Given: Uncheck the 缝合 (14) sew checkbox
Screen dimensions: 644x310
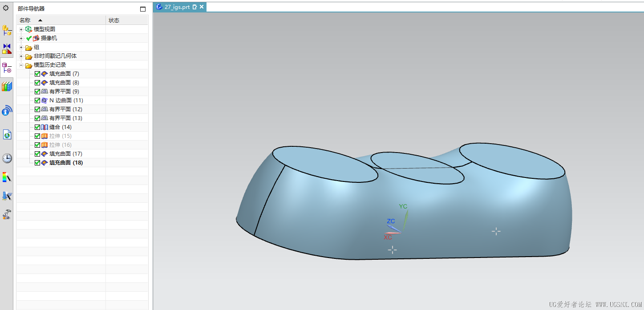Looking at the screenshot, I should tap(37, 127).
